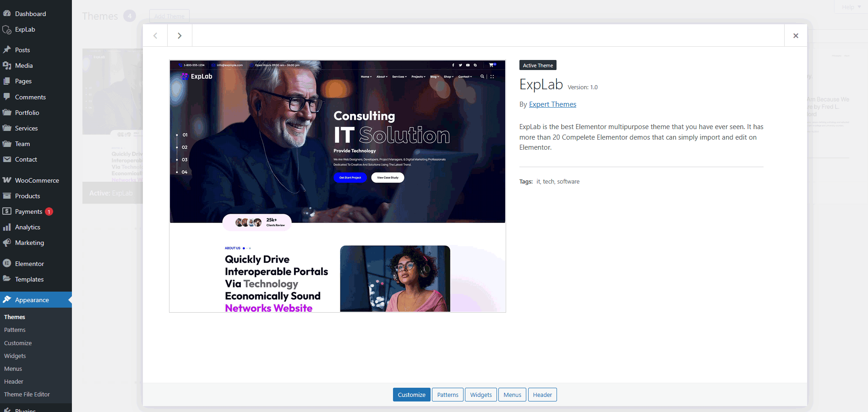The width and height of the screenshot is (868, 412).
Task: Click the Posts pushpin icon
Action: tap(7, 50)
